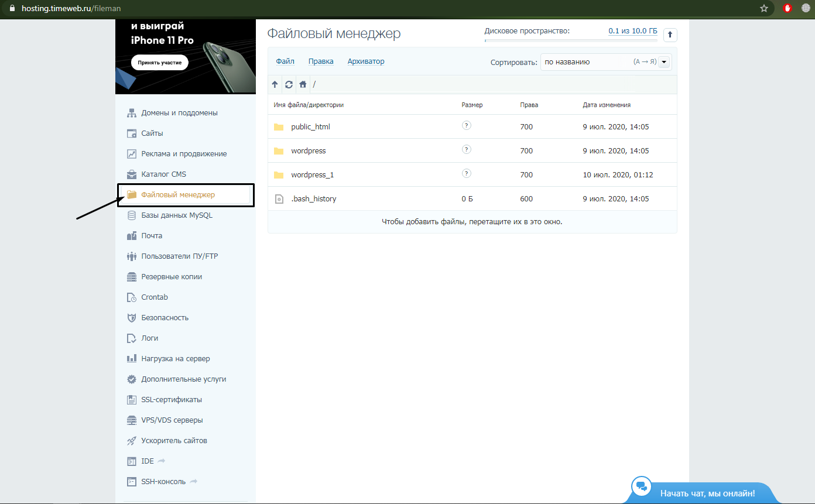Show size of wordpress_1 folder
The image size is (815, 504).
466,173
